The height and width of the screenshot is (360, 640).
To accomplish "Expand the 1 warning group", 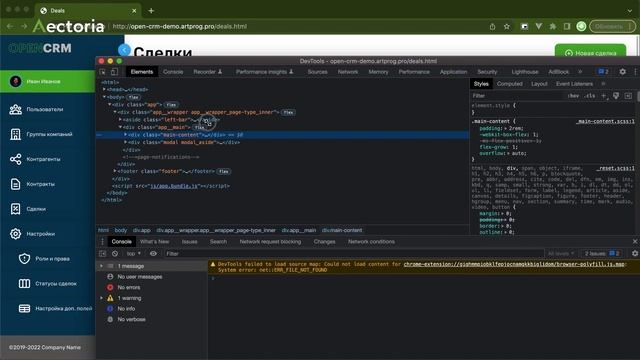I will pos(102,298).
